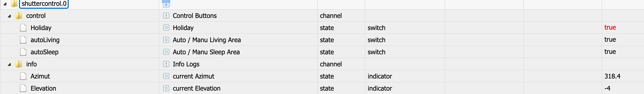Click the state icon beside Auto / Manu Sleep Area
Screen dimensions: 644x94
click(166, 52)
